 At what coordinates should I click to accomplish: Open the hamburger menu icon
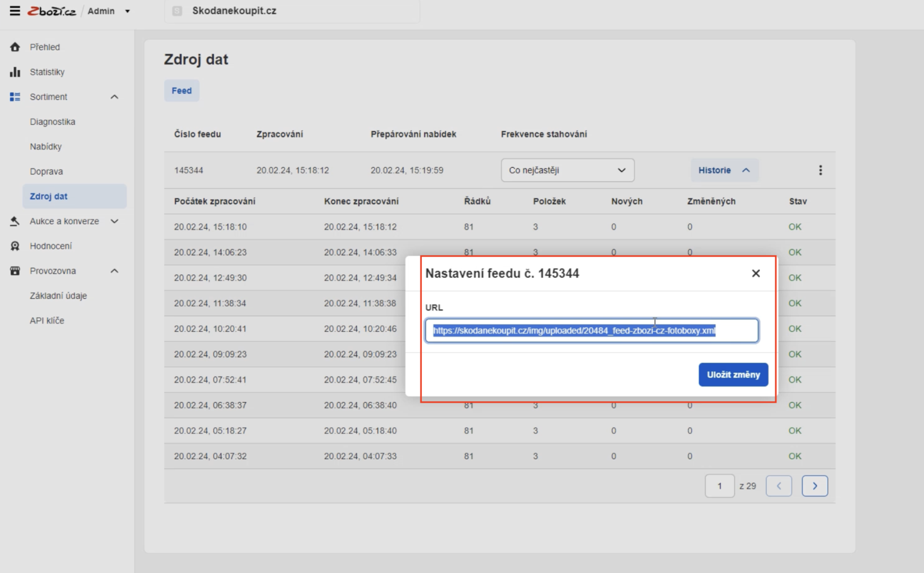tap(15, 11)
